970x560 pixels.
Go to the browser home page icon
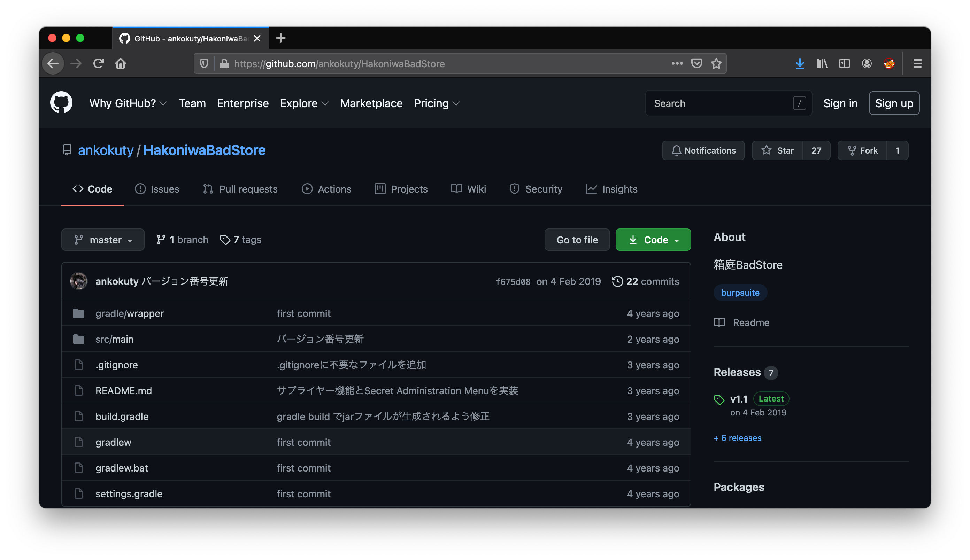pyautogui.click(x=121, y=63)
